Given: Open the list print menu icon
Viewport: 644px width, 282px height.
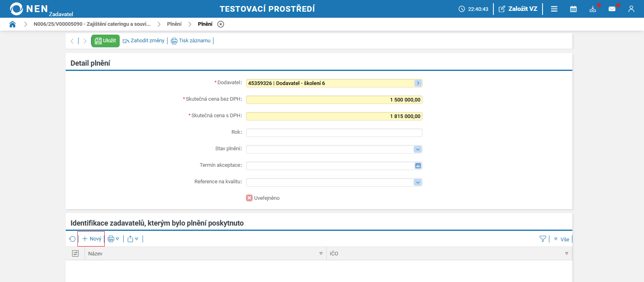Looking at the screenshot, I should click(x=114, y=239).
